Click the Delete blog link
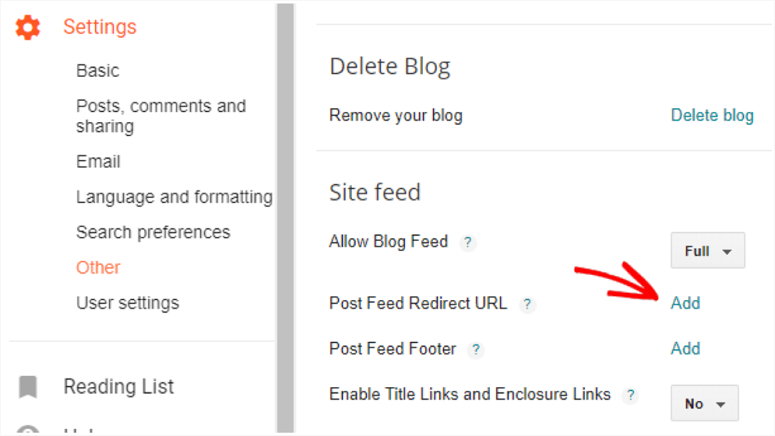This screenshot has height=436, width=775. (712, 115)
